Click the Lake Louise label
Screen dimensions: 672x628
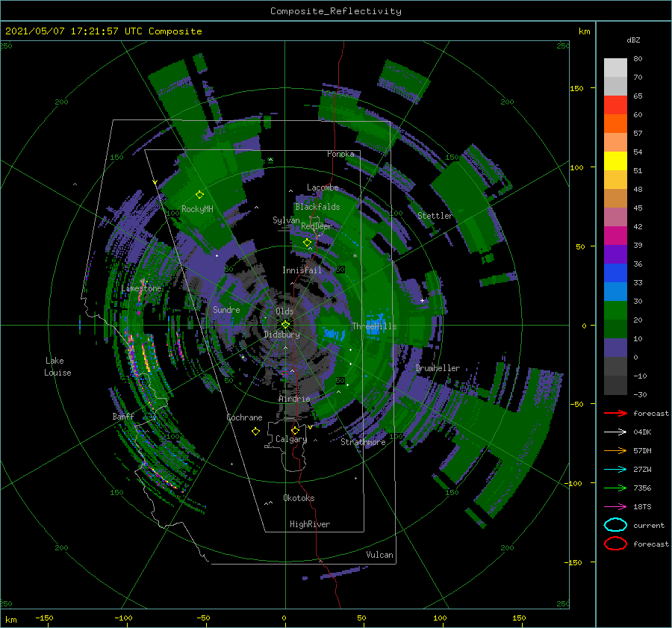click(x=57, y=367)
